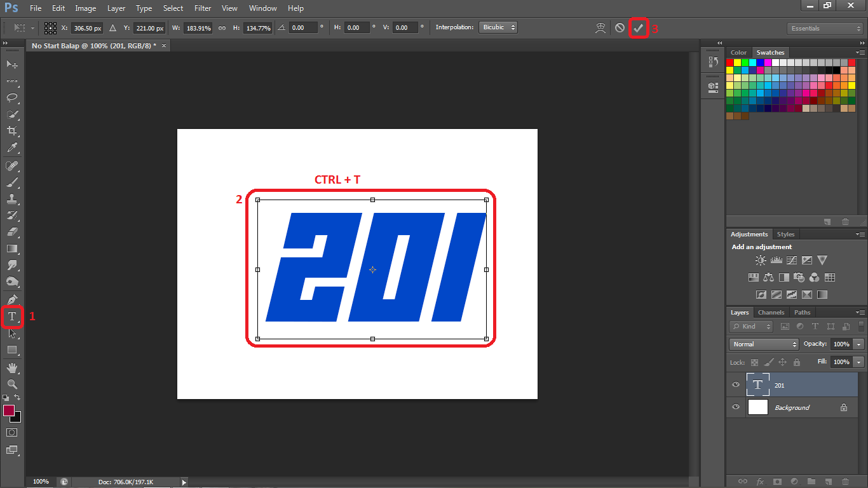868x488 pixels.
Task: Switch to the Channels tab
Action: tap(771, 313)
